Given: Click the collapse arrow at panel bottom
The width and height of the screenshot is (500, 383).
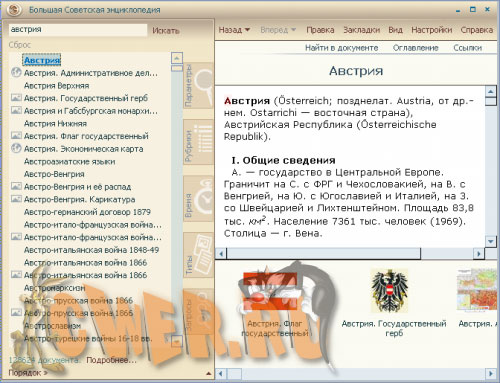Looking at the screenshot, I should tap(209, 373).
